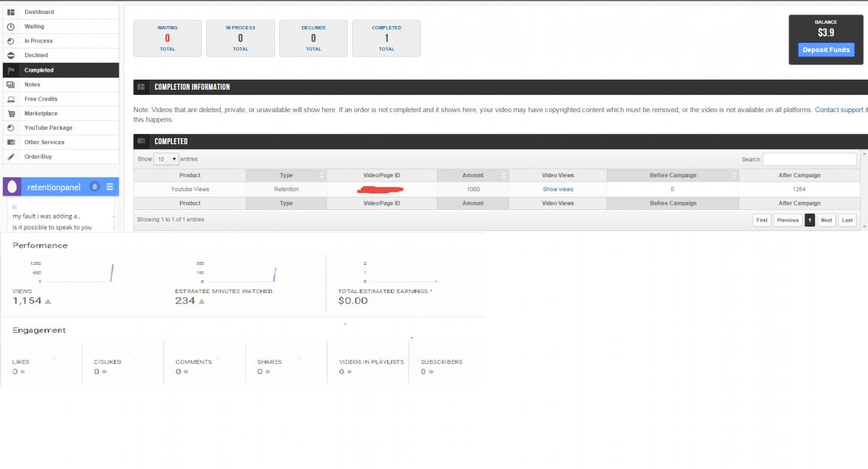This screenshot has width=868, height=469.
Task: Select the Dislikes engagement label
Action: tap(108, 362)
